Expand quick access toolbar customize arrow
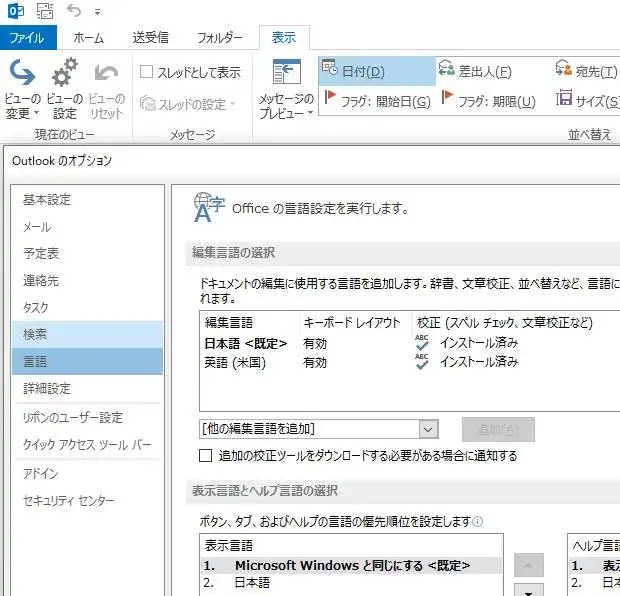Viewport: 620px width, 596px height. (x=97, y=12)
